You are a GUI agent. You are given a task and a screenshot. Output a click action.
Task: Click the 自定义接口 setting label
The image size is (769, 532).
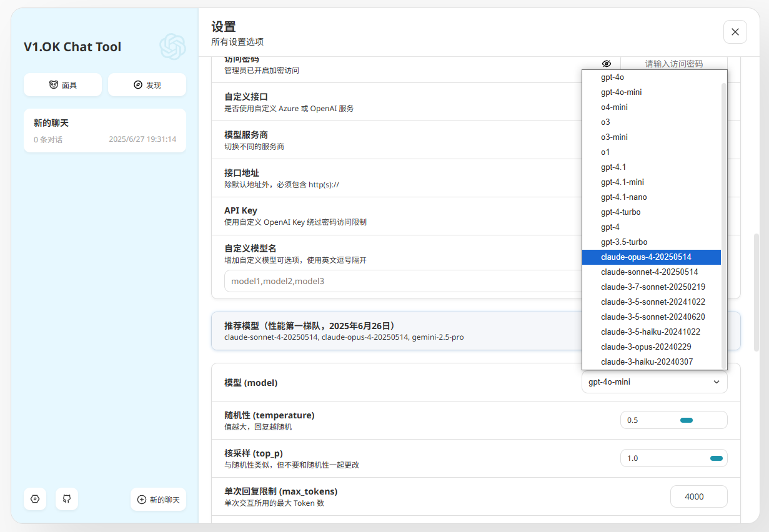[x=246, y=97]
